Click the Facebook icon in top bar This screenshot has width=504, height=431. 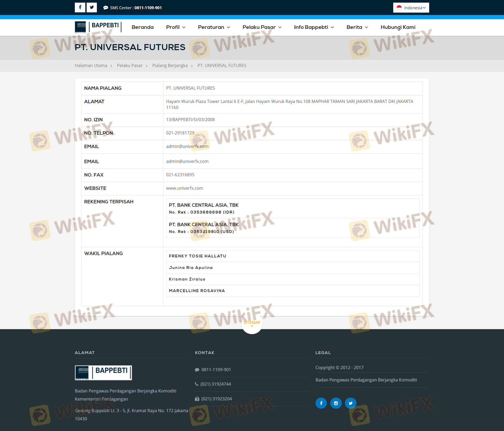(80, 7)
